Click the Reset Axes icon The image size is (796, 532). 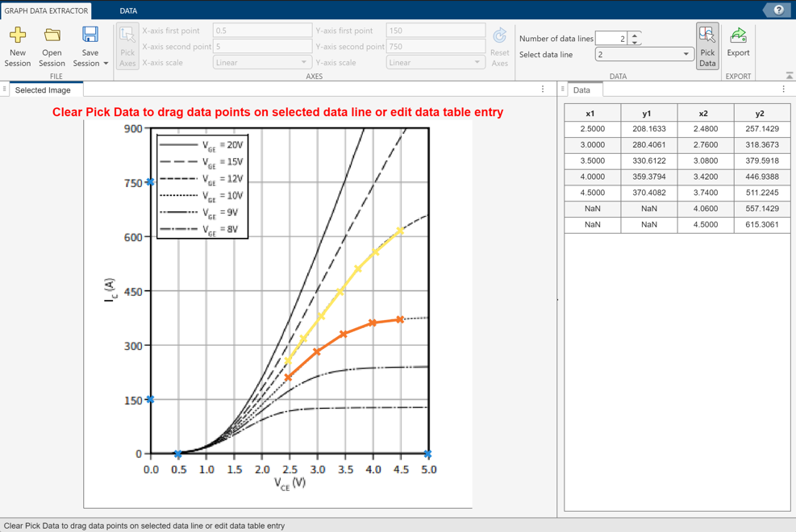[500, 35]
